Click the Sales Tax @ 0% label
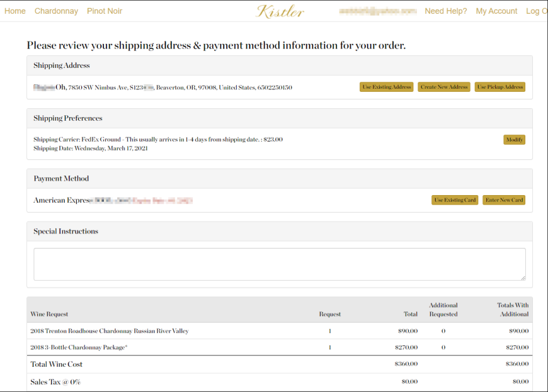This screenshot has height=392, width=548. point(55,382)
